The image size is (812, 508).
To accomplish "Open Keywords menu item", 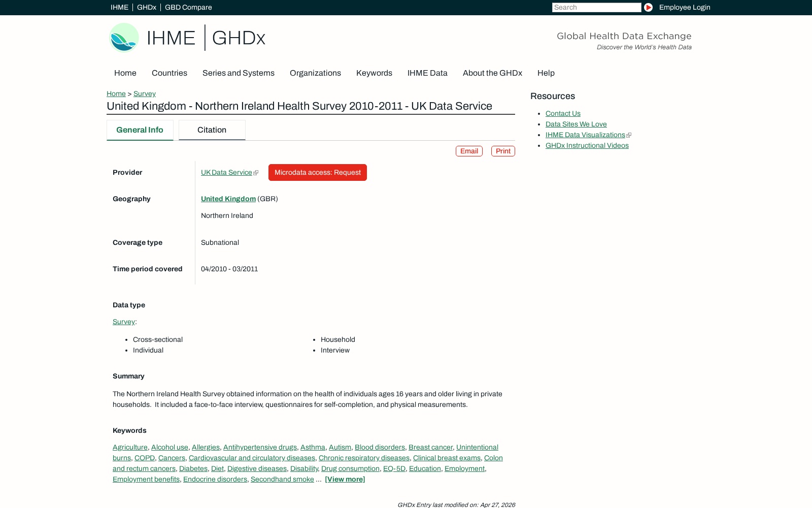I will tap(374, 73).
